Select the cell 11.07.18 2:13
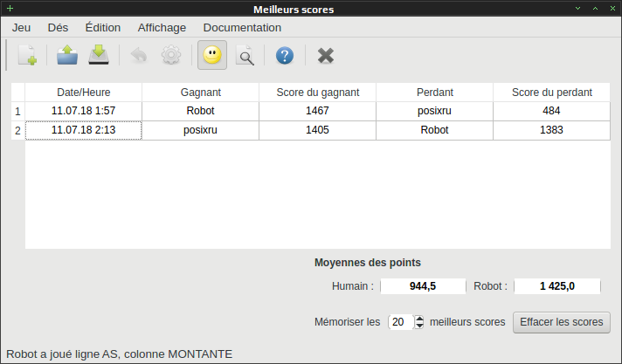The width and height of the screenshot is (622, 364). [x=83, y=130]
